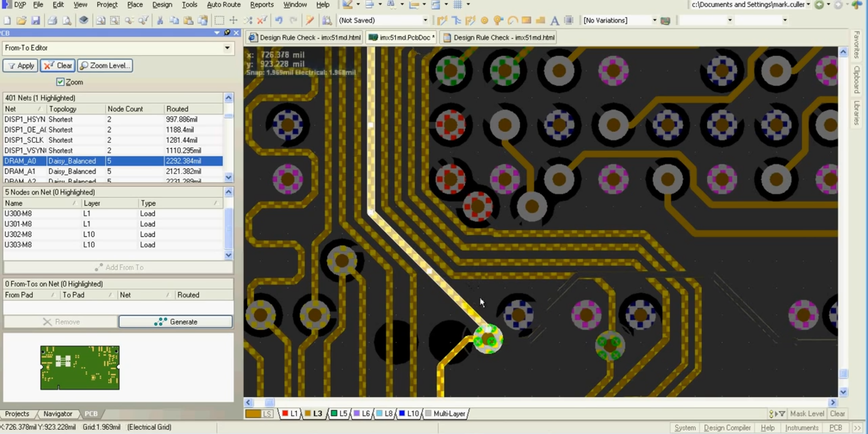
Task: Toggle the Zoom checkbox
Action: 60,82
